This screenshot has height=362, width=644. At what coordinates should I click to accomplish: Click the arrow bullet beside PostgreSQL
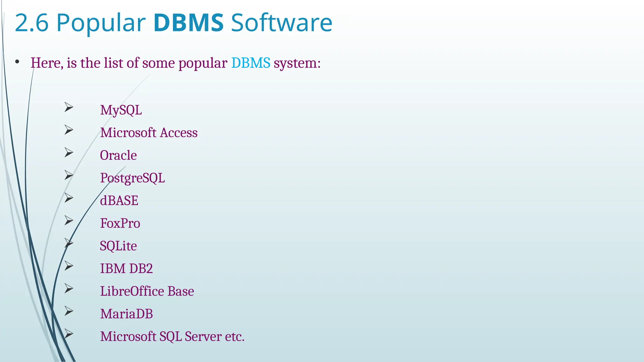click(69, 175)
